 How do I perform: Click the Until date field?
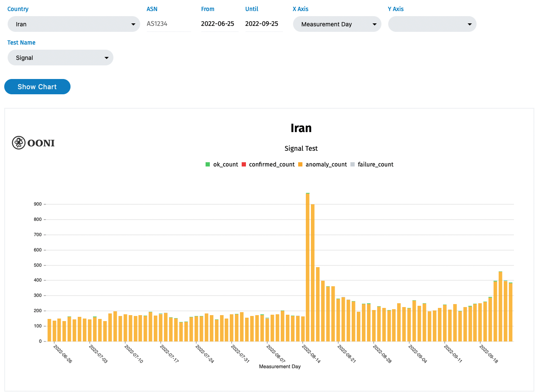coord(262,24)
